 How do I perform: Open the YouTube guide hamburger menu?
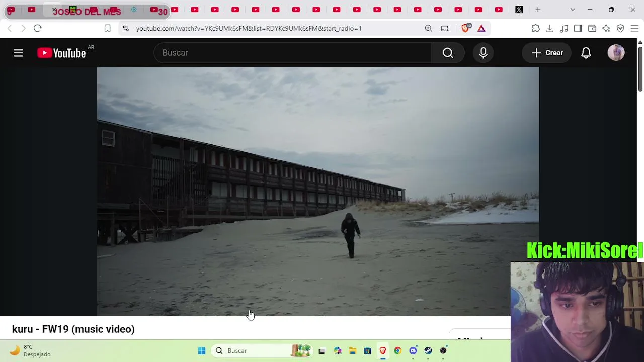pos(18,53)
